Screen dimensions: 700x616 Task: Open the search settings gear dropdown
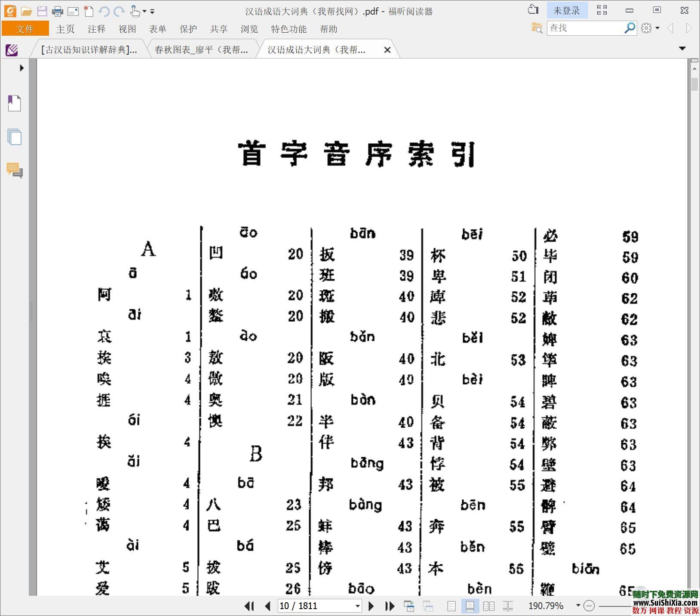tap(650, 28)
